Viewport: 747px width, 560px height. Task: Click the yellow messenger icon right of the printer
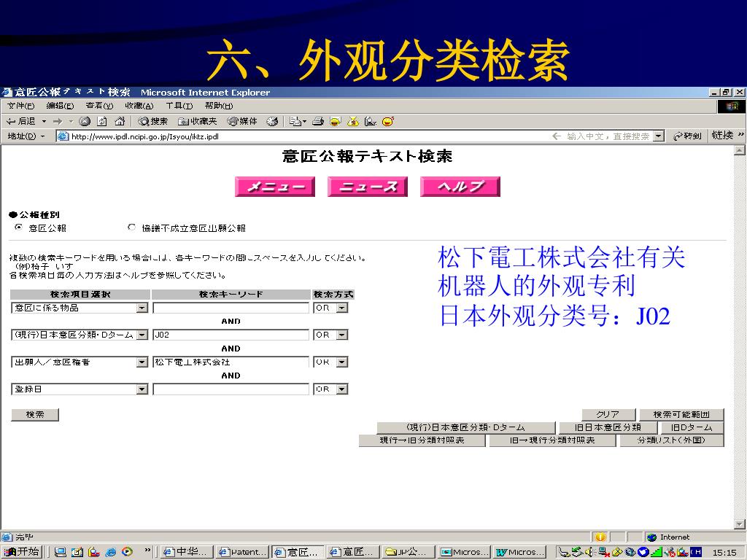tap(336, 122)
